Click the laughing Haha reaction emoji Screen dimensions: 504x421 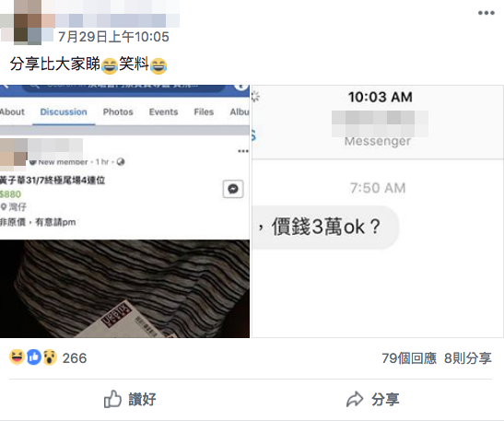point(17,357)
